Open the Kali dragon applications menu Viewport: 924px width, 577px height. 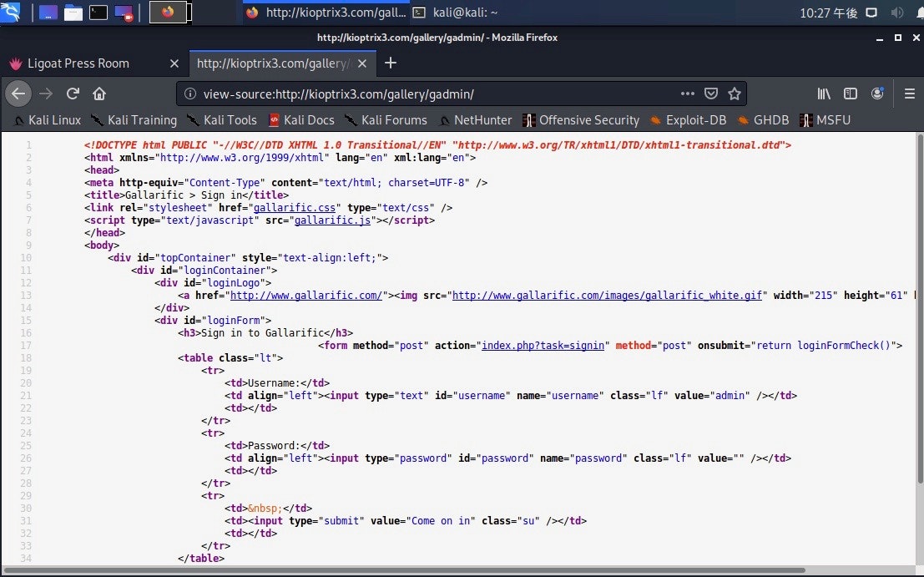click(10, 11)
